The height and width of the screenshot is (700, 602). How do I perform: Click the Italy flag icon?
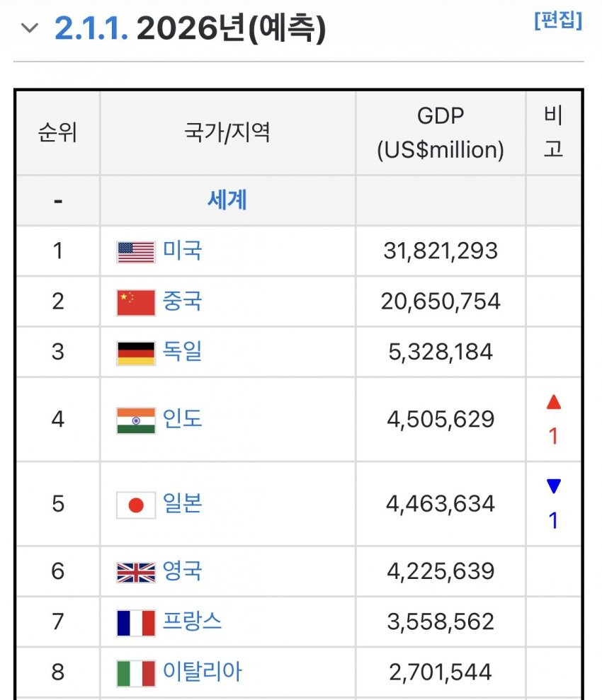pyautogui.click(x=136, y=672)
